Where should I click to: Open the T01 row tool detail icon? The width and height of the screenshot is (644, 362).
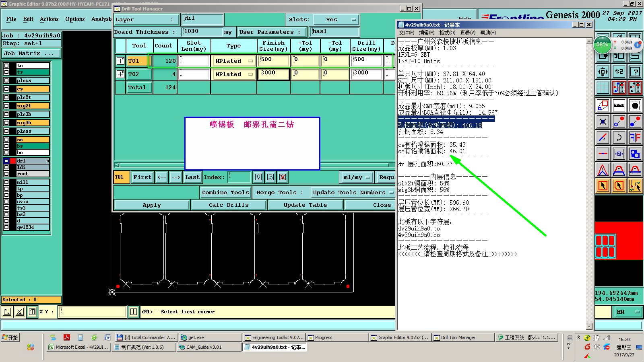(x=120, y=61)
